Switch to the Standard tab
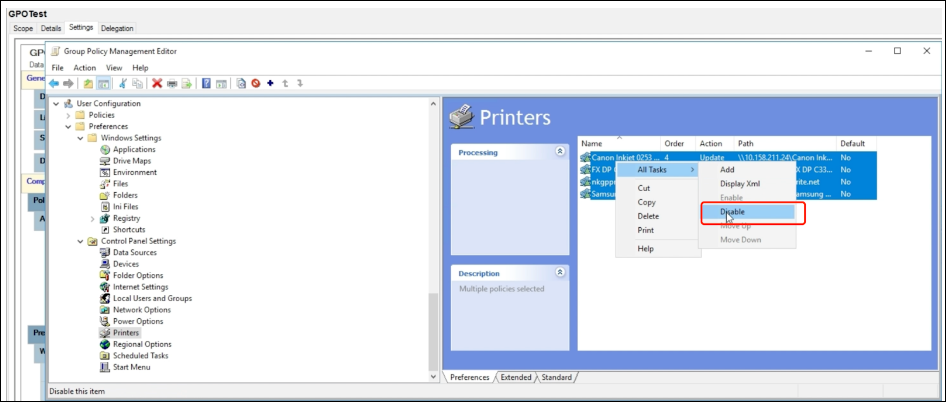946x402 pixels. tap(556, 377)
